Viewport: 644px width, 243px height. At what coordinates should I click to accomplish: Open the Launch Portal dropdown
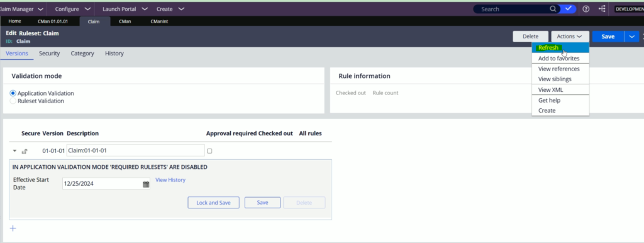125,9
